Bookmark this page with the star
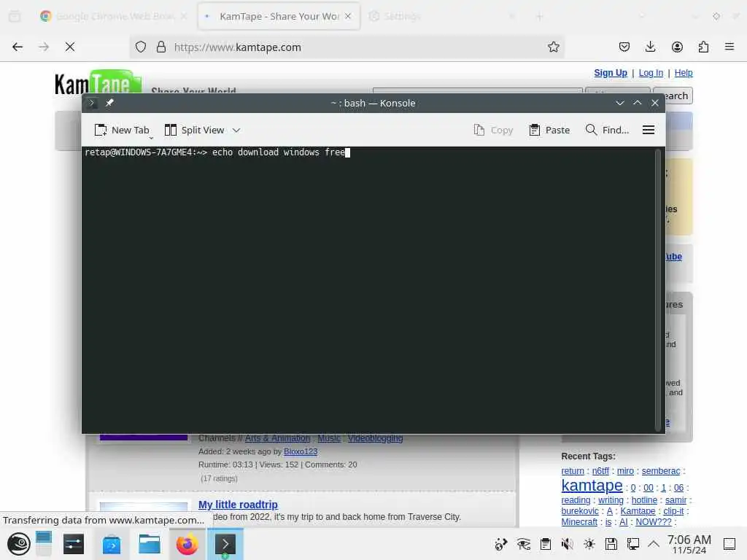This screenshot has width=747, height=560. (553, 47)
